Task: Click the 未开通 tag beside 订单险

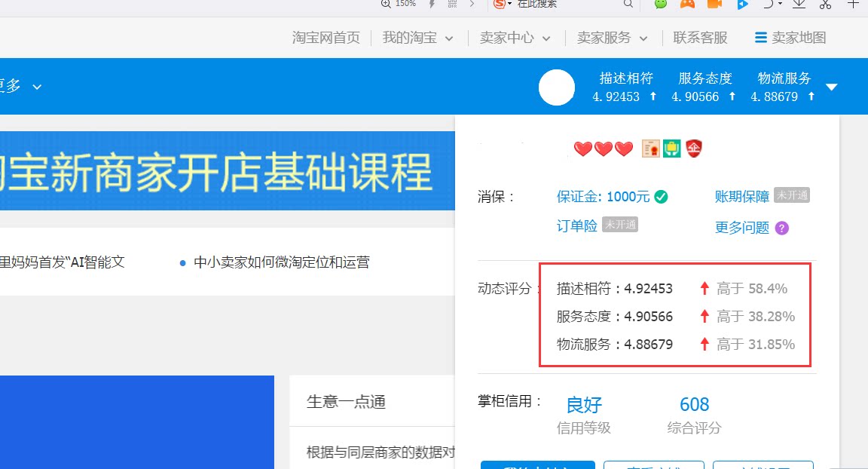Action: [620, 225]
